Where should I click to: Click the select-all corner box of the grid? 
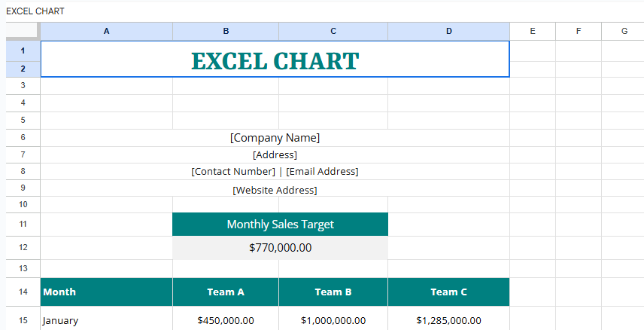pos(23,31)
